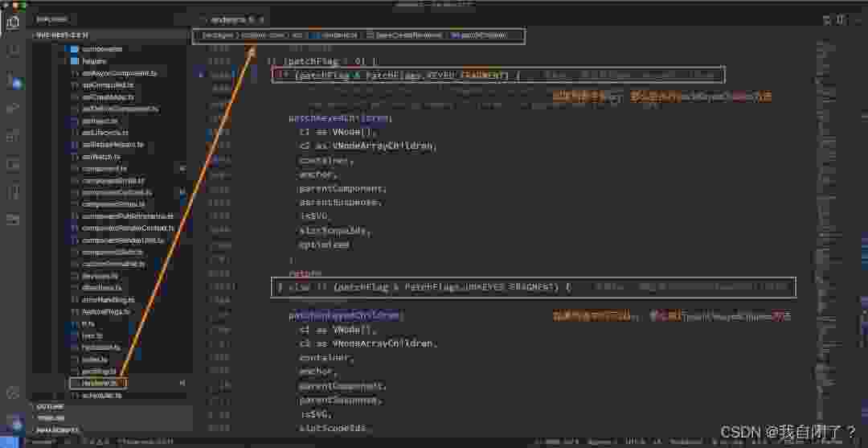The width and height of the screenshot is (868, 448).
Task: Open hydration.ts file
Action: coord(100,347)
